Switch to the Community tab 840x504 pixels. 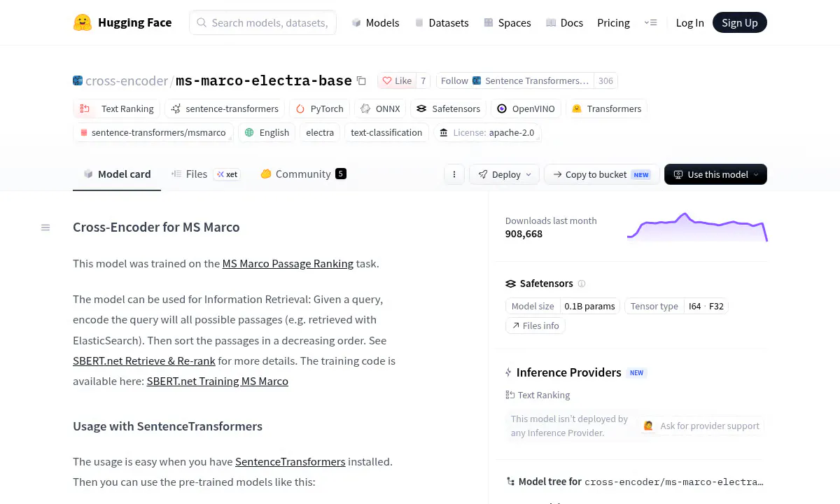coord(303,174)
